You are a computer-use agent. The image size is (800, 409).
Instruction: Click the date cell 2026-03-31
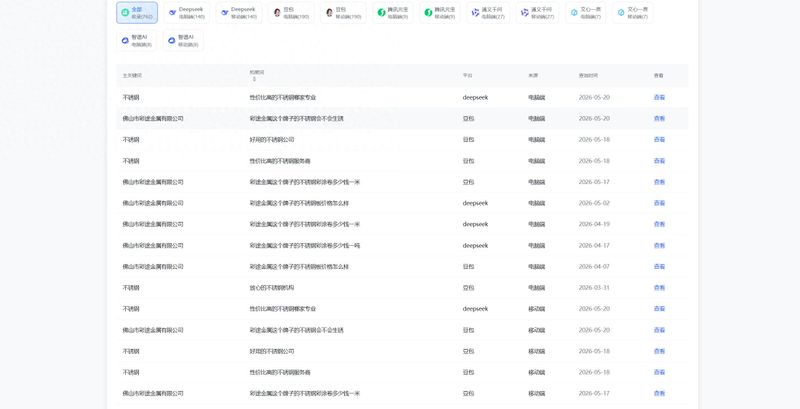tap(594, 288)
